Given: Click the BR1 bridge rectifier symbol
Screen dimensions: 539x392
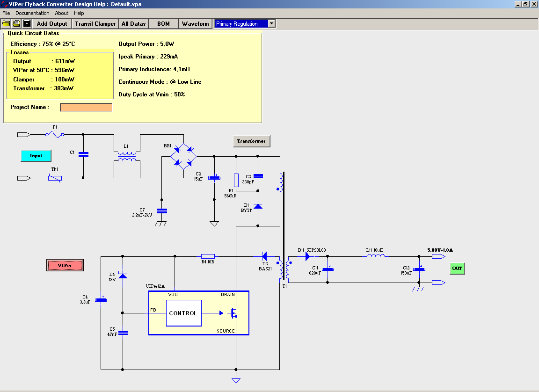Looking at the screenshot, I should [x=183, y=156].
